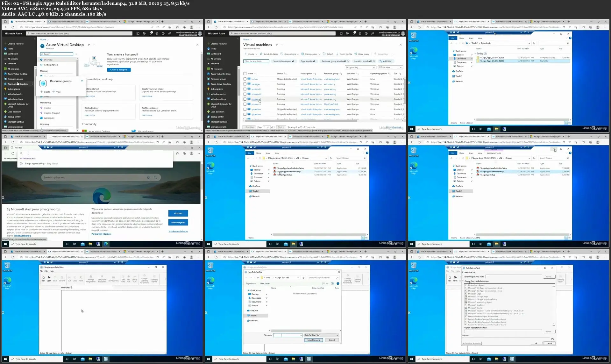Click help icon in New Rule Set File dialog

[338, 283]
